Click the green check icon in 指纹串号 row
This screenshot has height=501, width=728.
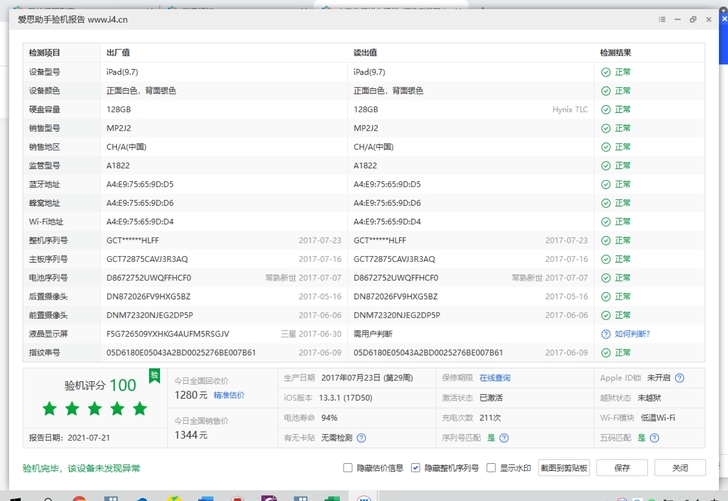606,352
